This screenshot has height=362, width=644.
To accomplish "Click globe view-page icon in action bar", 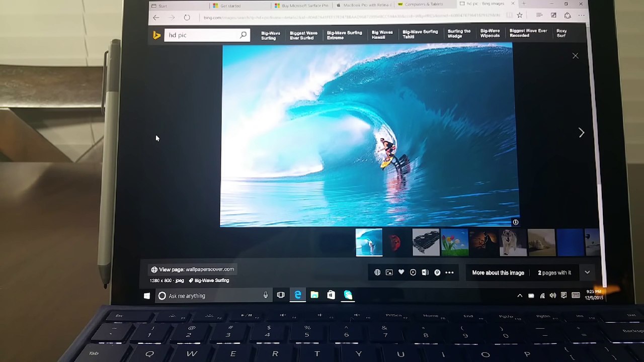I will (x=377, y=273).
